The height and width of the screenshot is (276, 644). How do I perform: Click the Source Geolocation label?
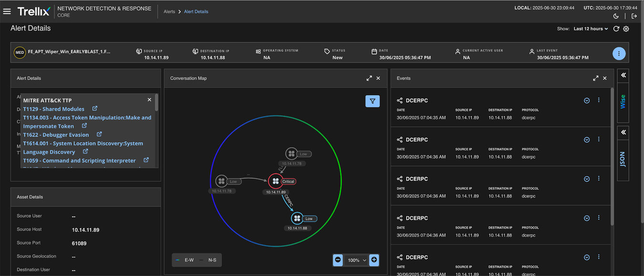tap(36, 256)
